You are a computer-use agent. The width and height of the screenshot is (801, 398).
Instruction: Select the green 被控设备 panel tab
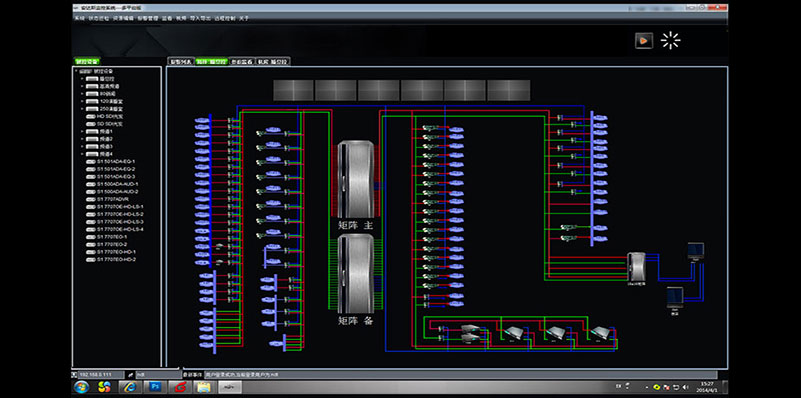[x=86, y=61]
